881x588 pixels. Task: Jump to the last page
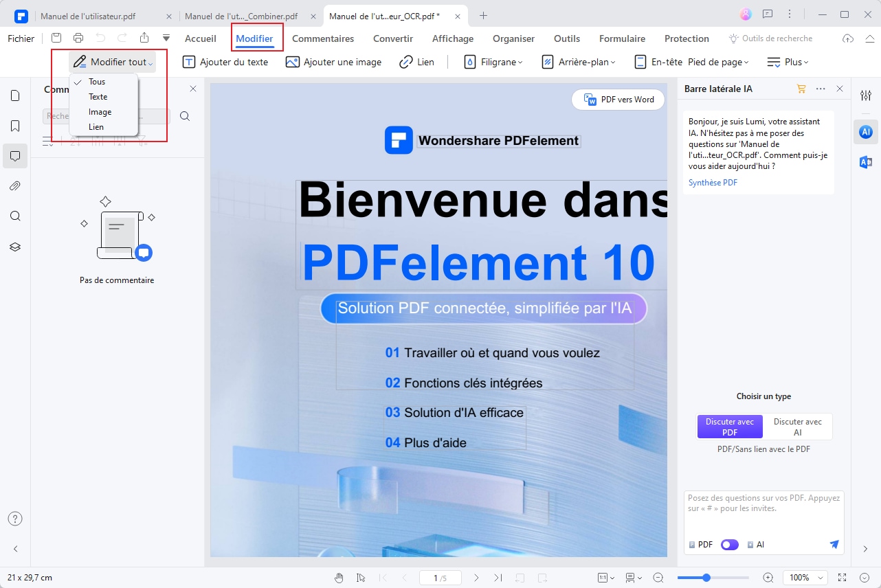pyautogui.click(x=498, y=578)
